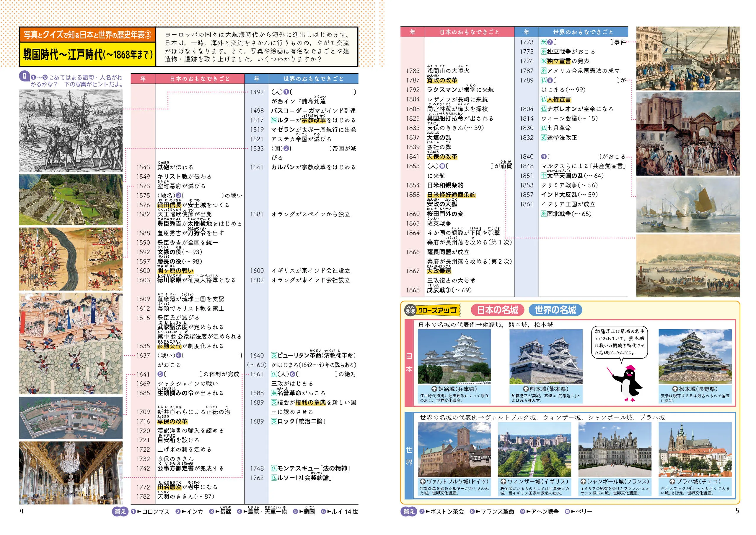Image resolution: width=756 pixels, height=535 pixels.
Task: Click the arrow icon beside 姫路城(兵庫県)
Action: coord(434,389)
